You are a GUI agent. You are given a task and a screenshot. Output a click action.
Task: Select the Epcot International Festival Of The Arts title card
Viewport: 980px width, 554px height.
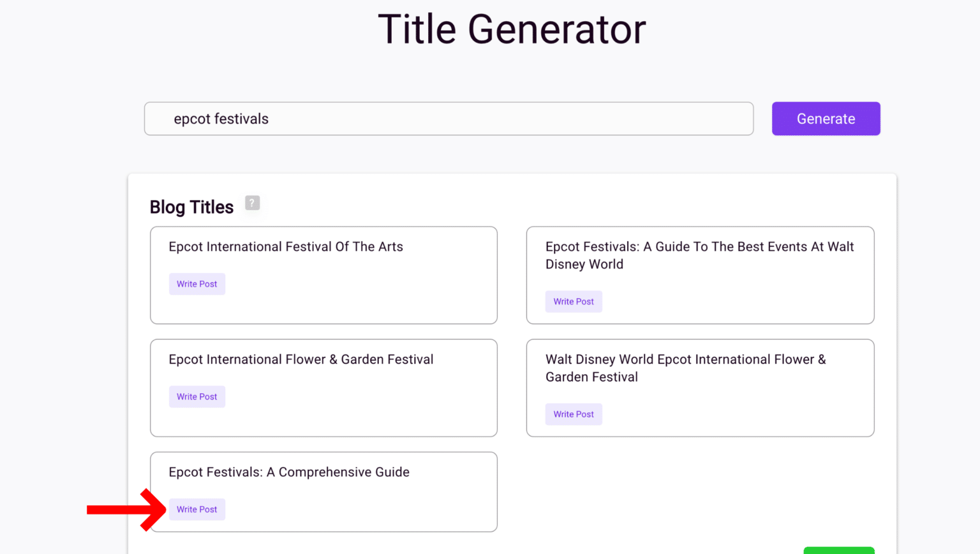coord(323,275)
